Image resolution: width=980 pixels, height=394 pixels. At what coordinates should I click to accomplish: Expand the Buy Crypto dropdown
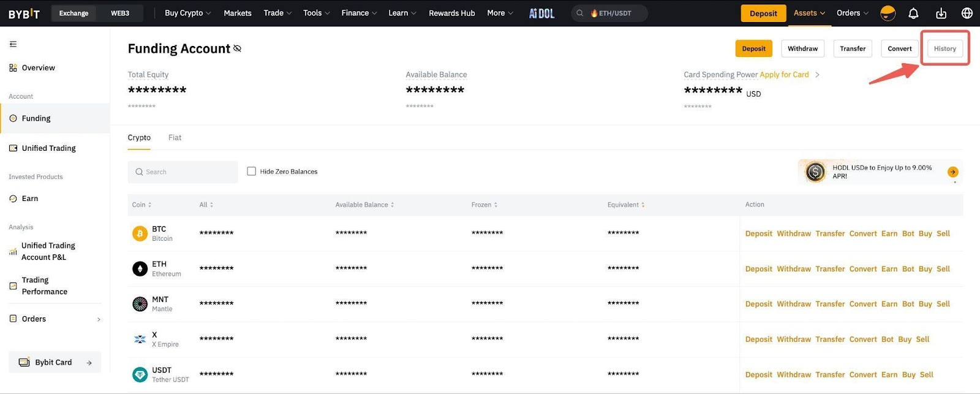(187, 13)
